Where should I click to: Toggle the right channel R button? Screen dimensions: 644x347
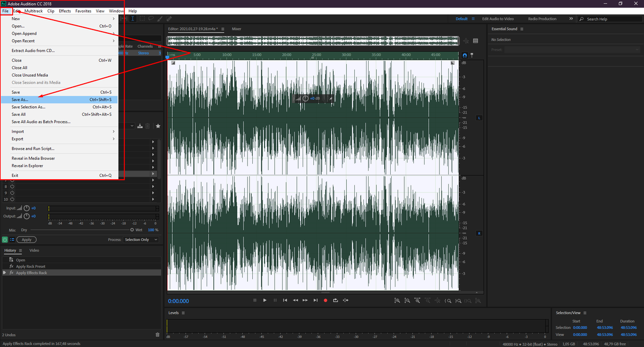479,233
